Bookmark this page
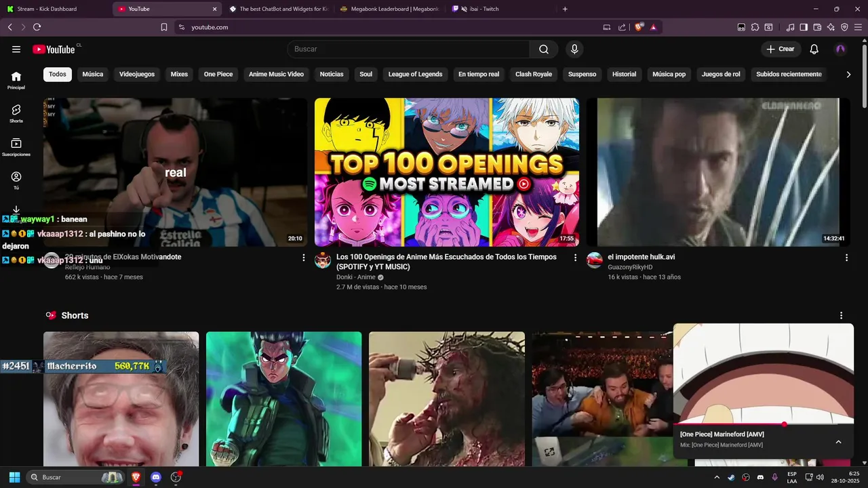Screen dimensions: 868x488 click(163, 27)
